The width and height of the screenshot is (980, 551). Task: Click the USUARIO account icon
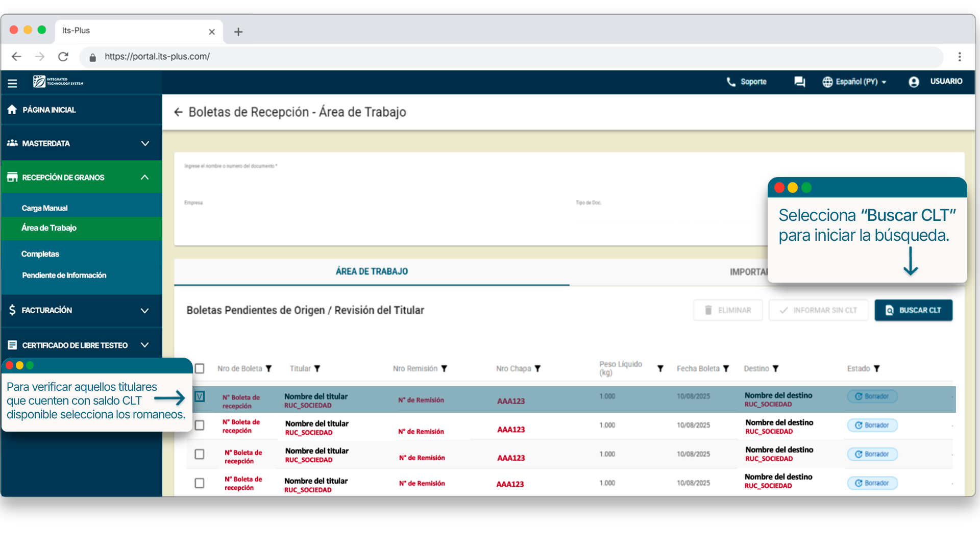[x=914, y=82]
